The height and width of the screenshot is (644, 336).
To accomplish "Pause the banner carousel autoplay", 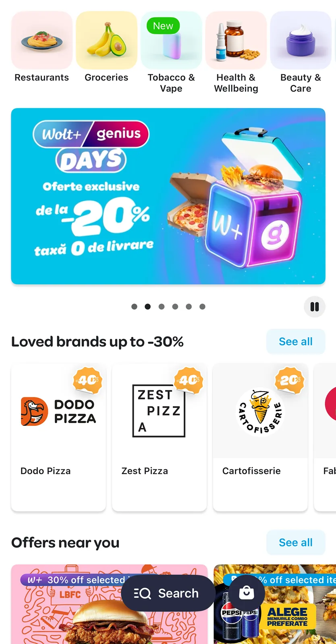I will click(x=315, y=307).
